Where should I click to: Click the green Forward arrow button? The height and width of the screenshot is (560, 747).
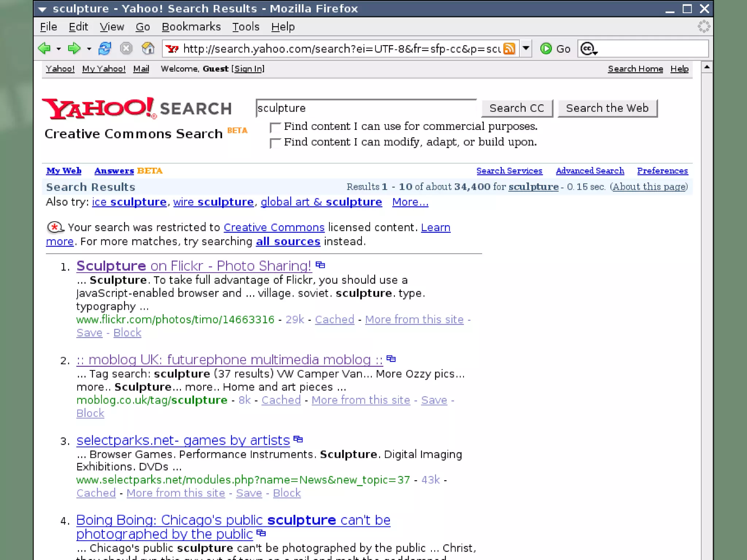pyautogui.click(x=74, y=48)
